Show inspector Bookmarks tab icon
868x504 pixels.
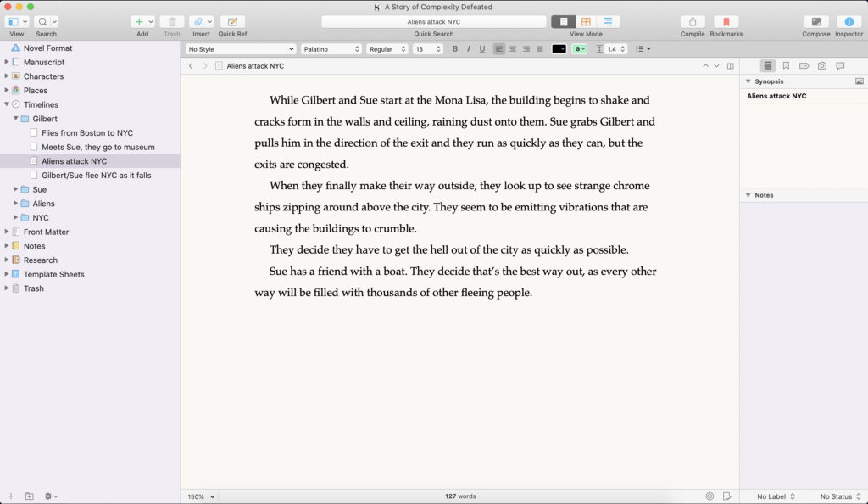tap(786, 66)
